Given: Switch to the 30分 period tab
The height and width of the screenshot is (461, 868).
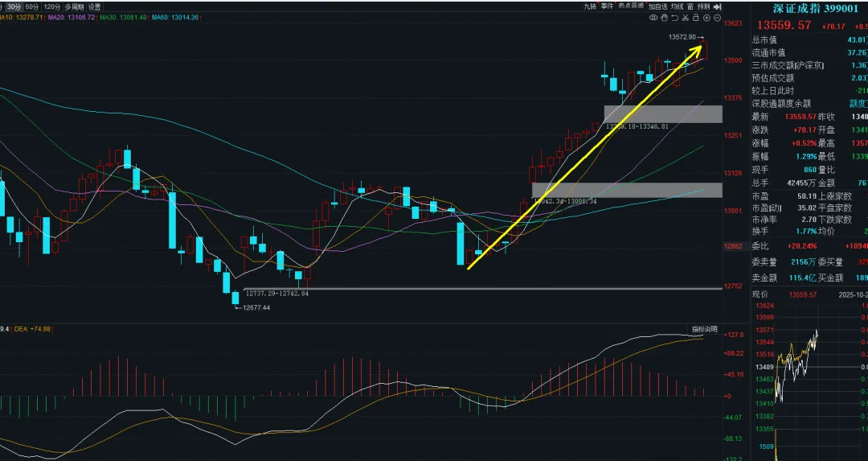Looking at the screenshot, I should (x=14, y=6).
